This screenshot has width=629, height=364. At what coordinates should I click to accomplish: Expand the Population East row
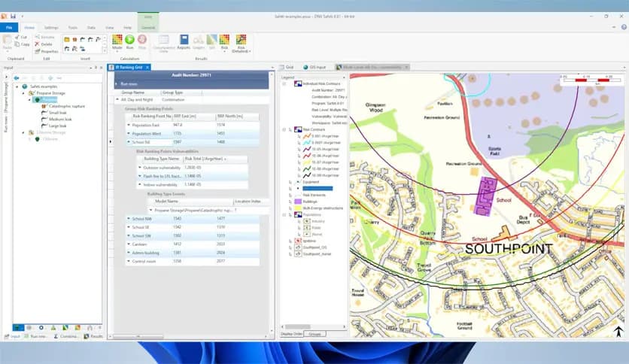129,125
